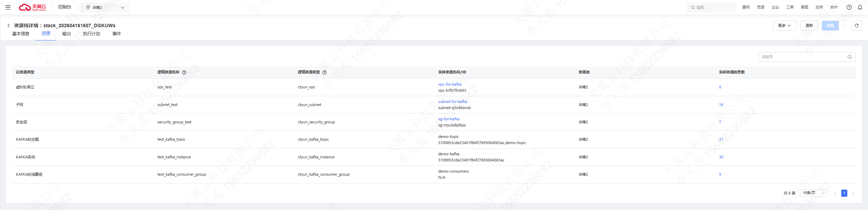This screenshot has width=868, height=210.
Task: Show the 逻辑资源类型 help tooltip icon
Action: pyautogui.click(x=324, y=72)
